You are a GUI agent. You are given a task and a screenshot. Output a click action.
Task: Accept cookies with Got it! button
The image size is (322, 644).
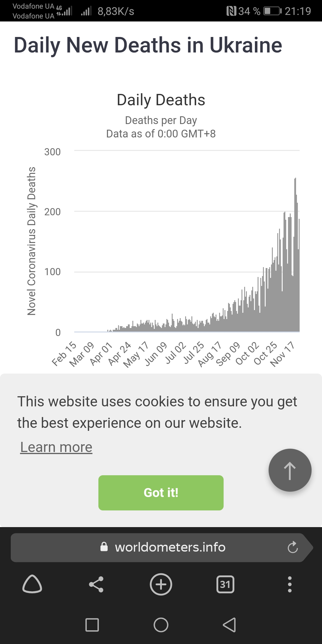pyautogui.click(x=161, y=493)
